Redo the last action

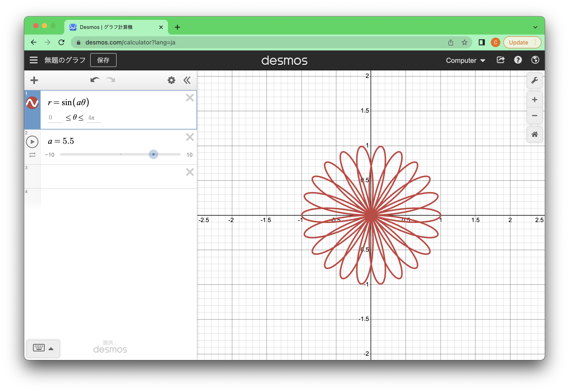[x=111, y=80]
